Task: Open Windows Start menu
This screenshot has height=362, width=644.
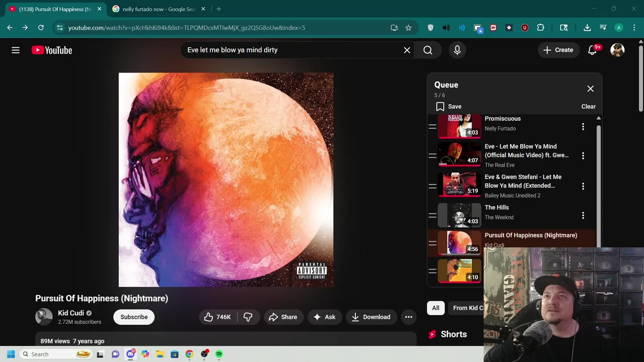Action: click(11, 354)
